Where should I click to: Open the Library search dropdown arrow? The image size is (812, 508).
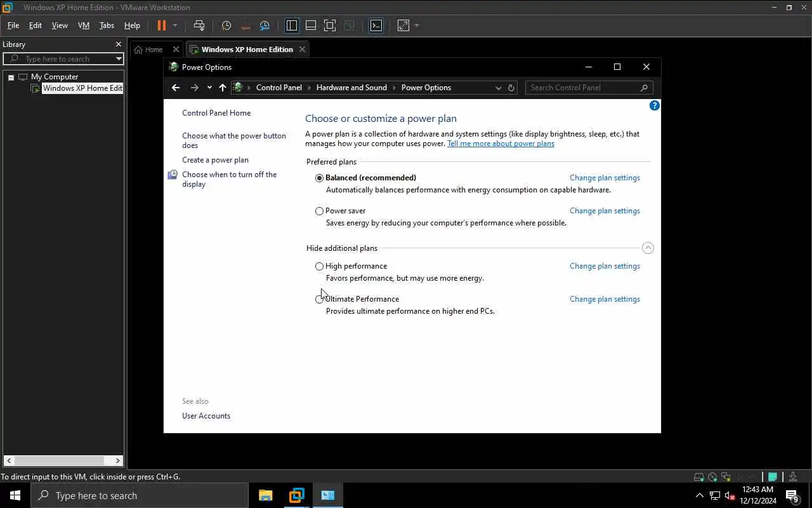(x=119, y=59)
